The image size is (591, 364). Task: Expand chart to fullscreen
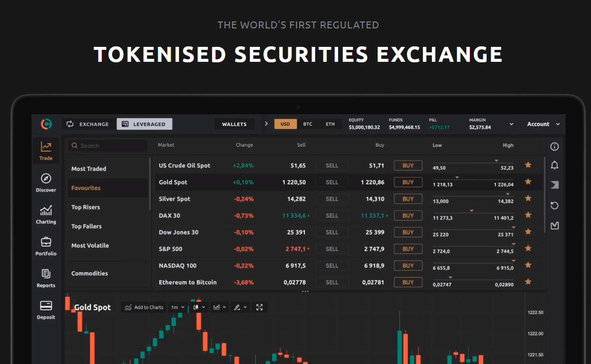tap(259, 307)
